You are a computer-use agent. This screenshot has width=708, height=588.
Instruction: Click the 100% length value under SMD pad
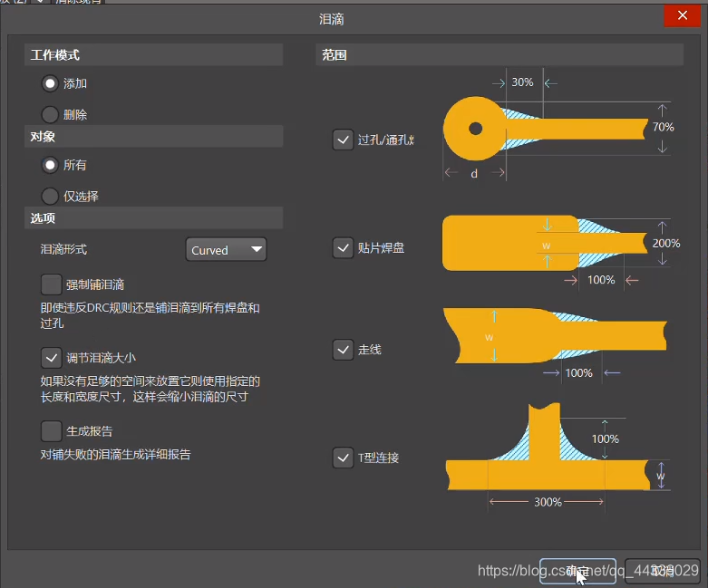click(601, 280)
